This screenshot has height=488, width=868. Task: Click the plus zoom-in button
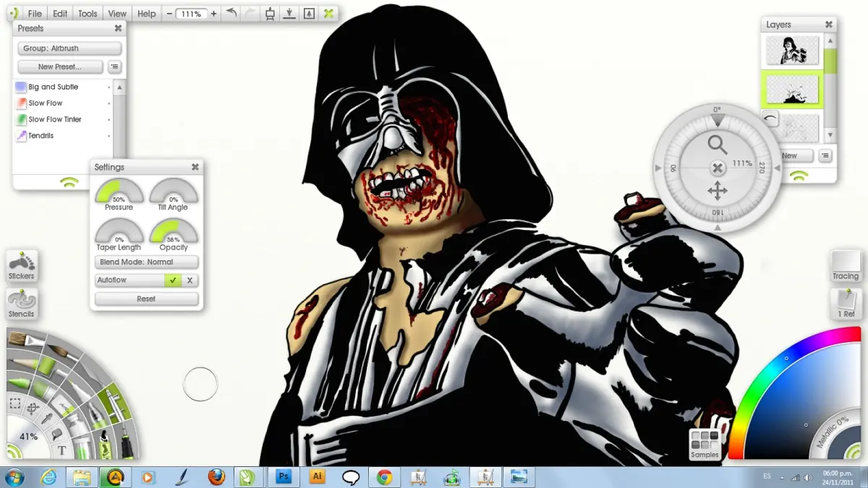(213, 14)
